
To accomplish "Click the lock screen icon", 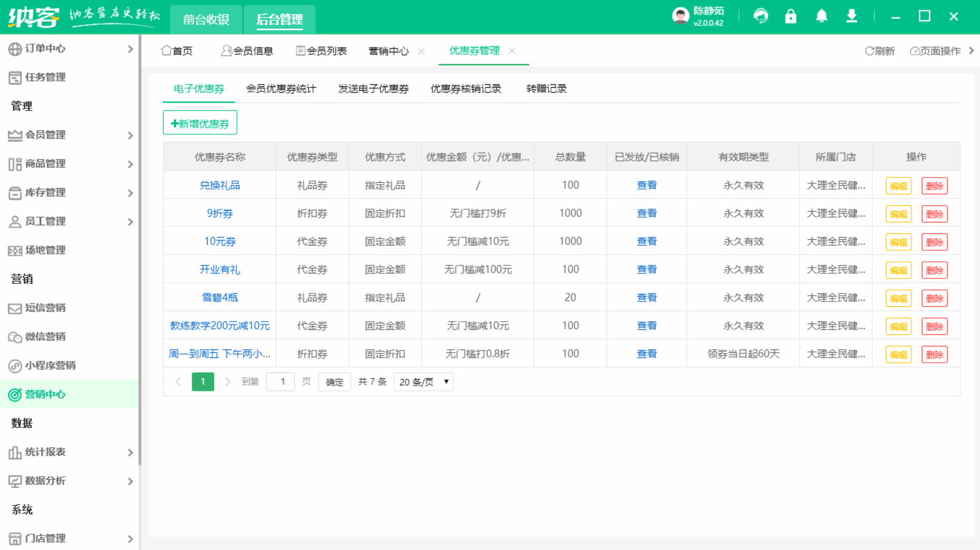I will (x=790, y=16).
